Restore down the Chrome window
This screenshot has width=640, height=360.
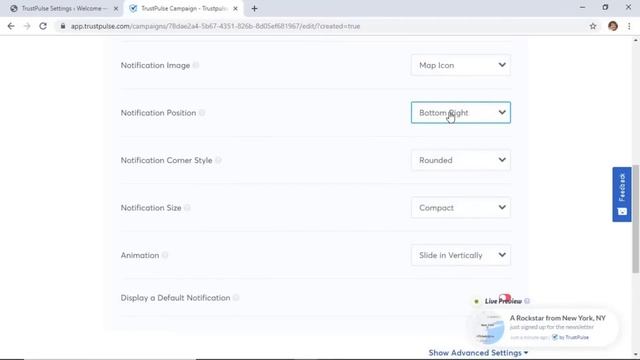point(605,7)
